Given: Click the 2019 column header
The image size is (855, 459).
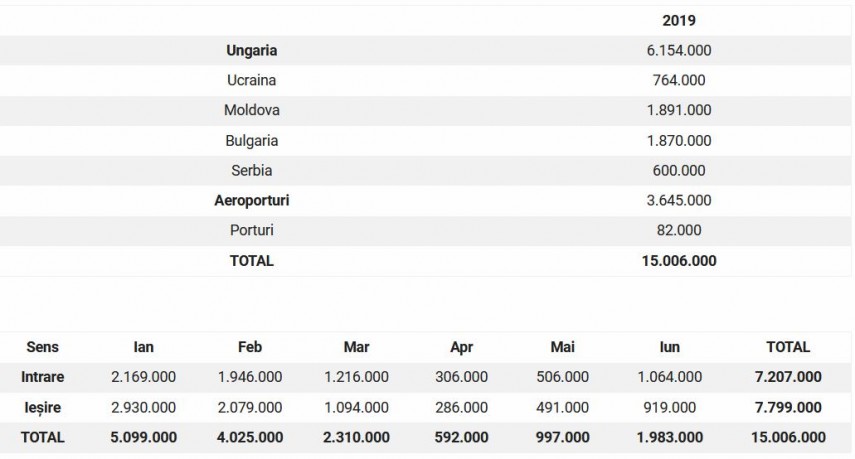Looking at the screenshot, I should tap(679, 21).
